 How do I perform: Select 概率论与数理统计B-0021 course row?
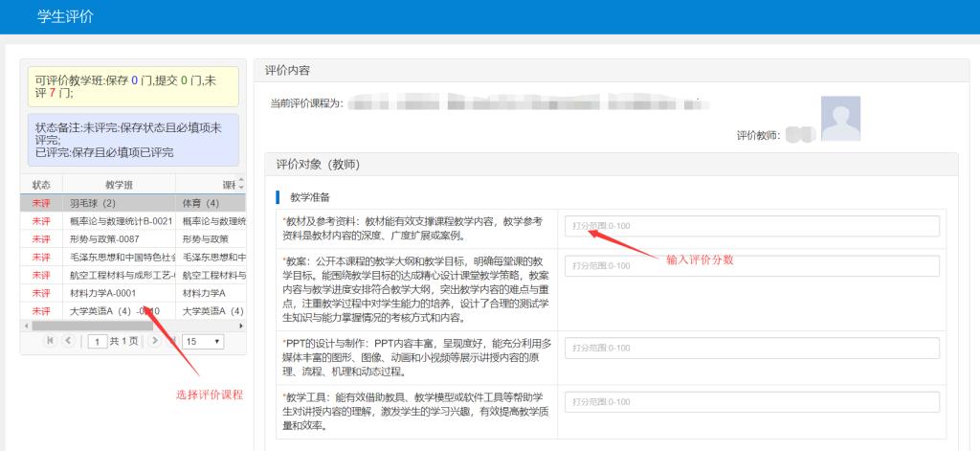coord(119,221)
